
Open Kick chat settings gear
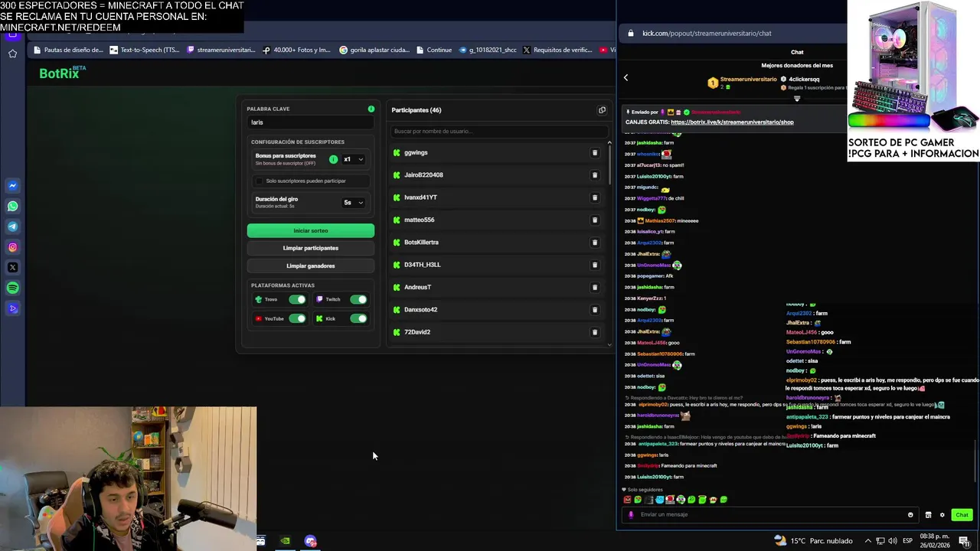tap(942, 514)
